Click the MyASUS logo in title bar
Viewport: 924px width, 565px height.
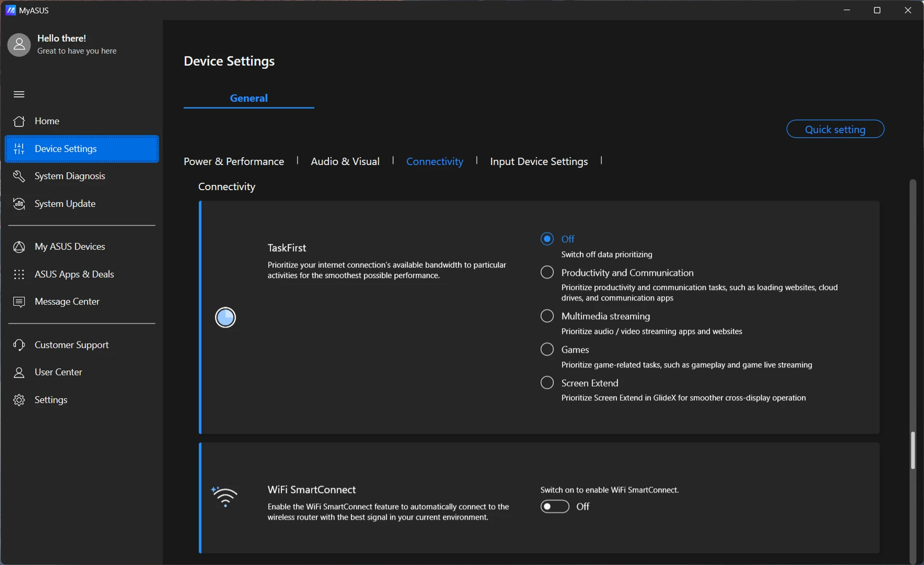(11, 10)
